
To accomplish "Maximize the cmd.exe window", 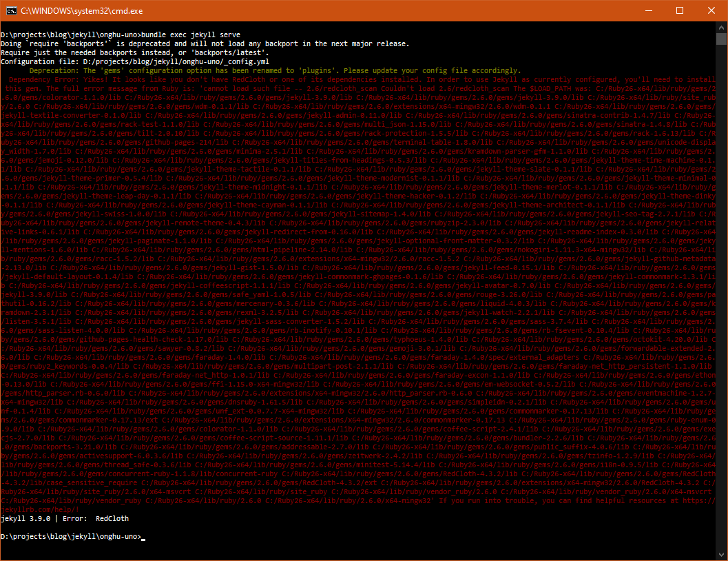I will (679, 11).
